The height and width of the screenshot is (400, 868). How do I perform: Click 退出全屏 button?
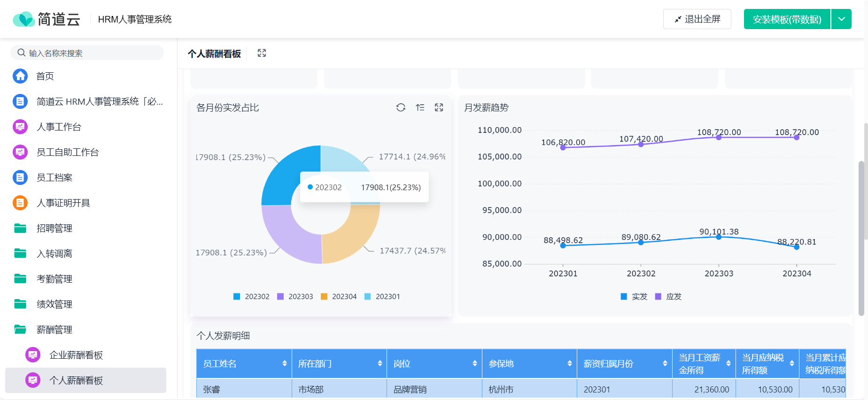pos(697,19)
